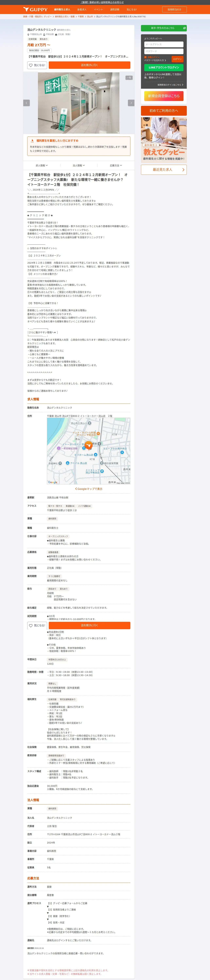Click the green 新卒・学生の方はこちら button
The height and width of the screenshot is (980, 210).
coord(164,28)
